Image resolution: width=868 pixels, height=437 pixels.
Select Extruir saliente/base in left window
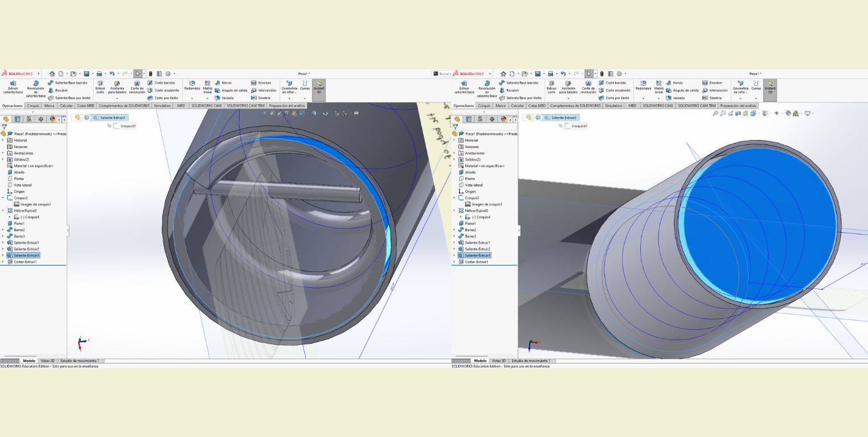13,86
